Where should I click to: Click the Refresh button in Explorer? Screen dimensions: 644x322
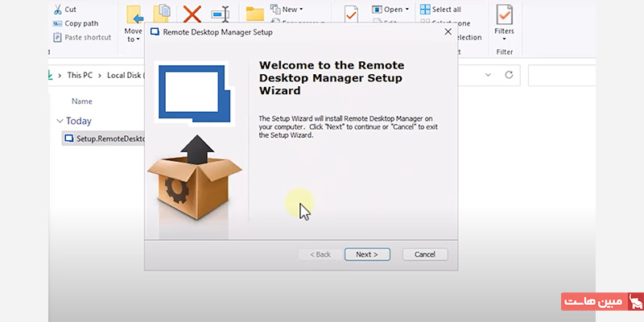(509, 75)
